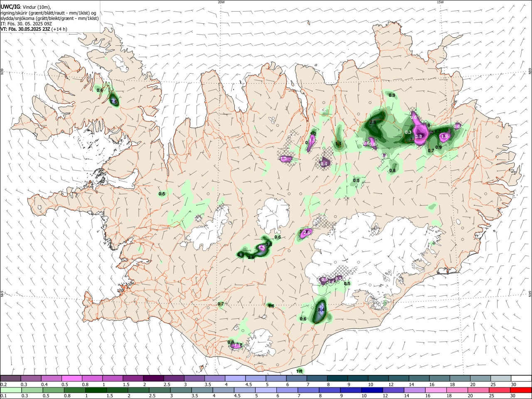
Task: Click the dark teal 8–9 swatch in the upper scale
Action: pyautogui.click(x=338, y=378)
